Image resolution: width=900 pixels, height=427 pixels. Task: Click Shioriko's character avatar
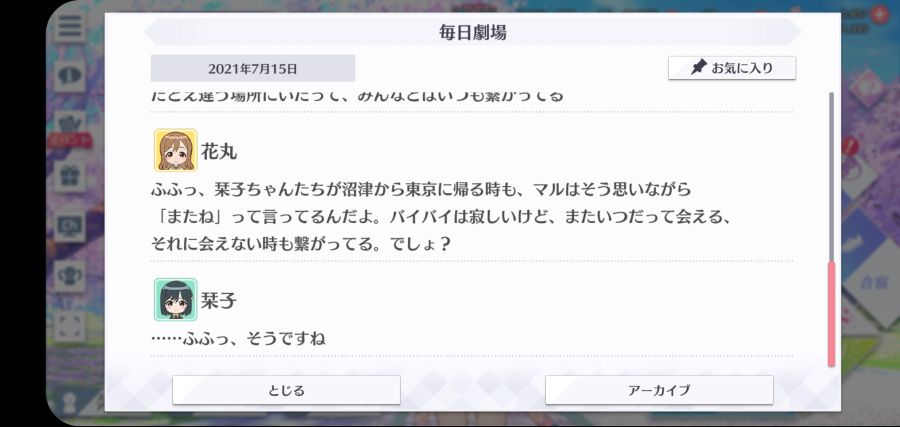point(176,300)
